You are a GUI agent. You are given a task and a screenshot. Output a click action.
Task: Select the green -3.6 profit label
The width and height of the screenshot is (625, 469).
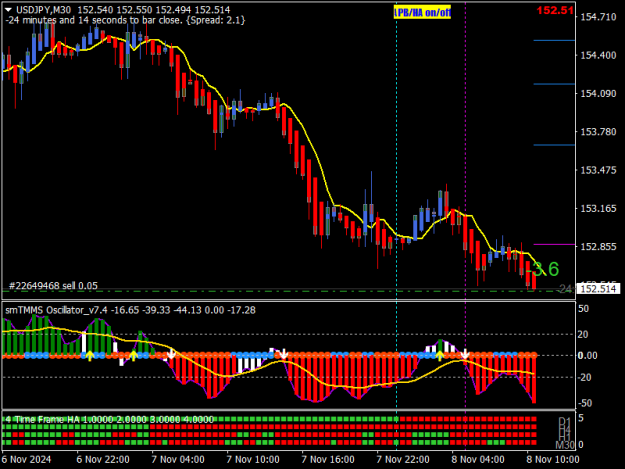[x=545, y=269]
